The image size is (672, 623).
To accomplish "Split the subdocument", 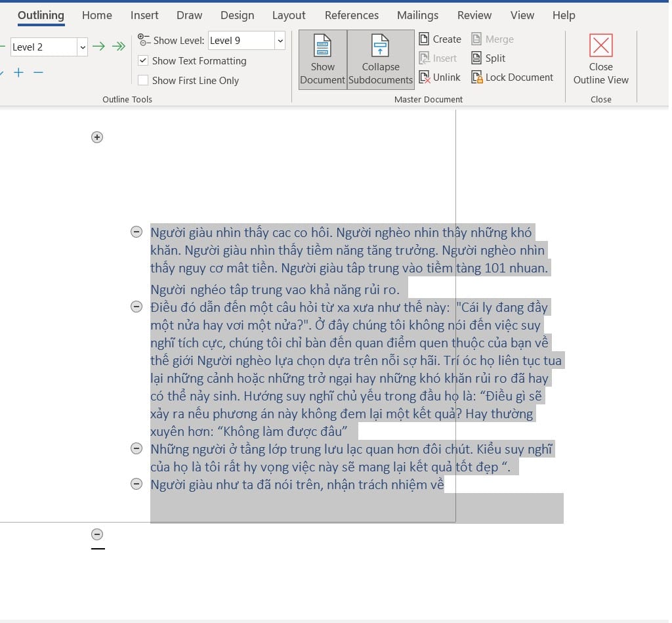I will pos(488,58).
